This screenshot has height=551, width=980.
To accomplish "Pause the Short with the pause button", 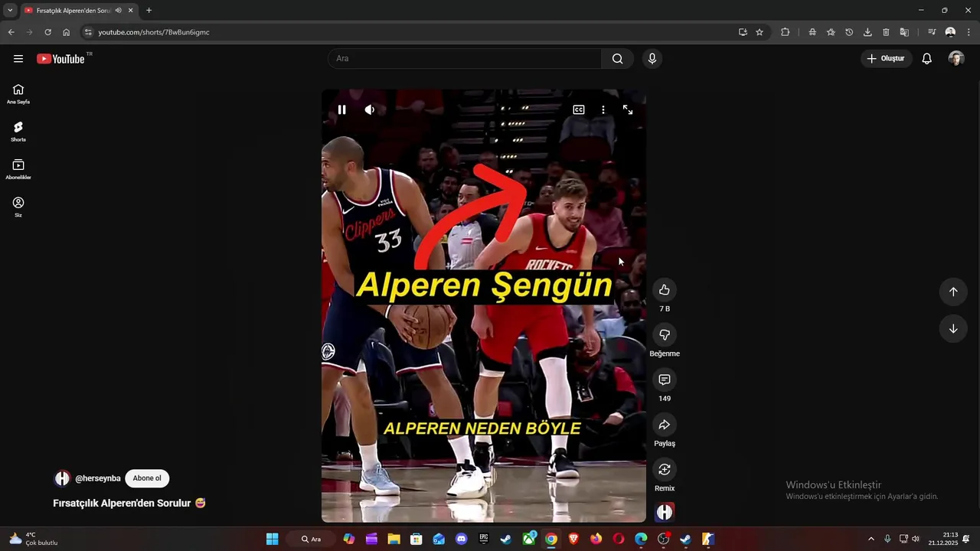I will pos(341,110).
